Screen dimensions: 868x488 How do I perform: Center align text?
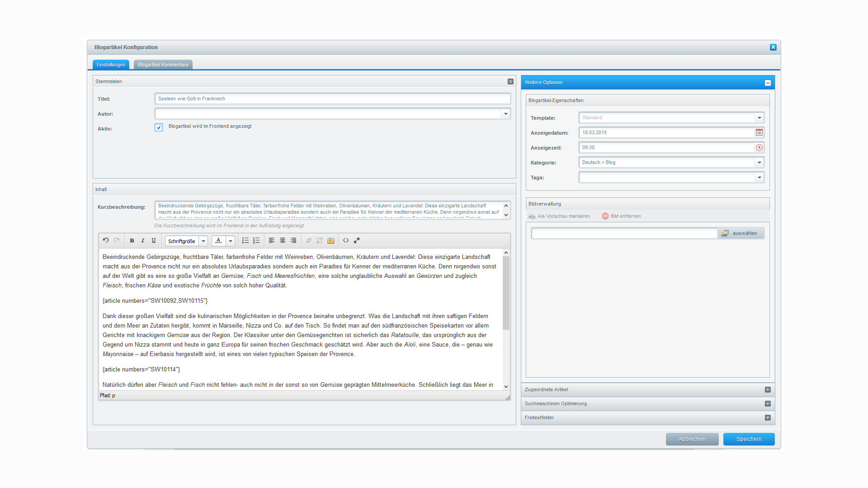(x=283, y=240)
